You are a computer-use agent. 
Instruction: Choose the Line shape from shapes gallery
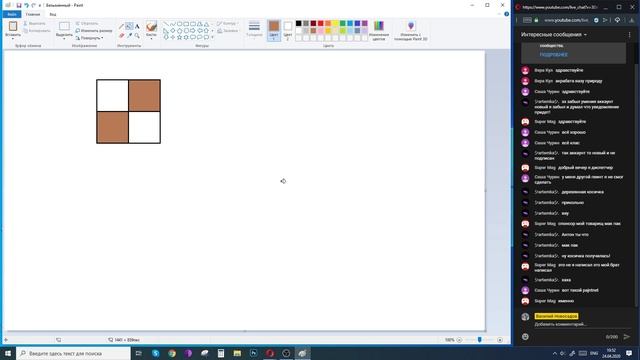166,24
